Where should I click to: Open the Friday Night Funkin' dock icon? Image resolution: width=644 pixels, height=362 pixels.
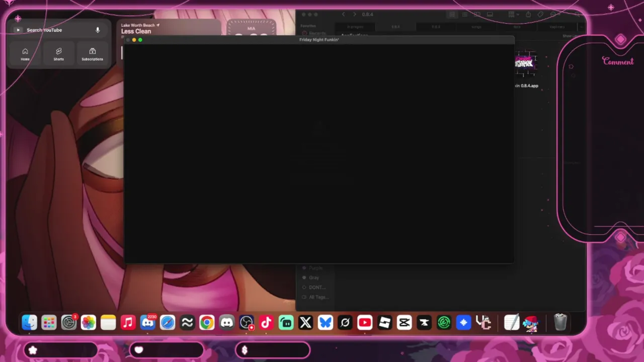(531, 322)
